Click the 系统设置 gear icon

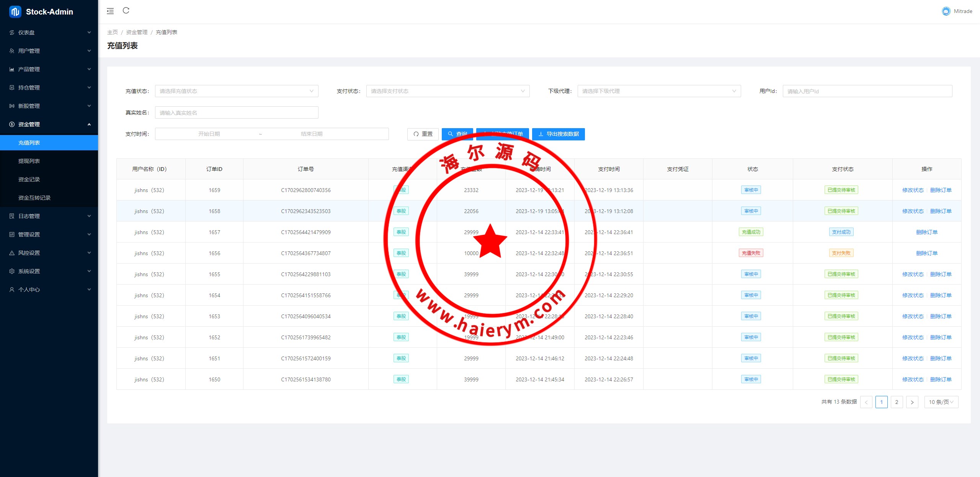[x=12, y=271]
